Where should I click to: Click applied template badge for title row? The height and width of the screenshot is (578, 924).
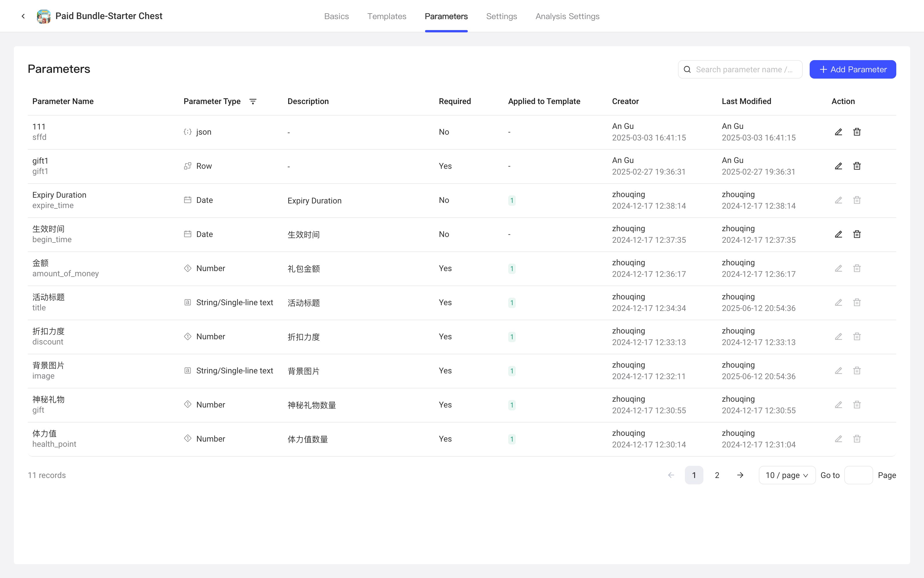pyautogui.click(x=512, y=303)
